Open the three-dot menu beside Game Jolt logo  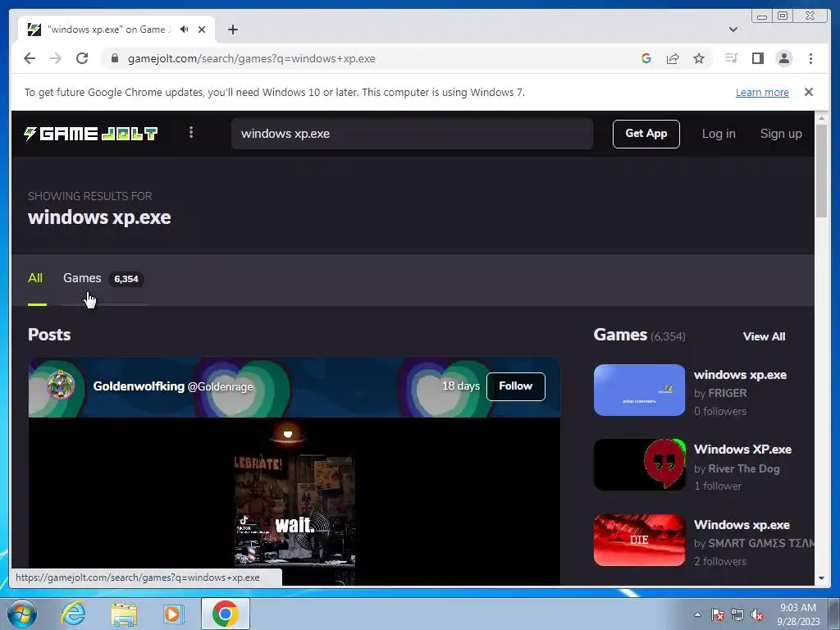191,132
